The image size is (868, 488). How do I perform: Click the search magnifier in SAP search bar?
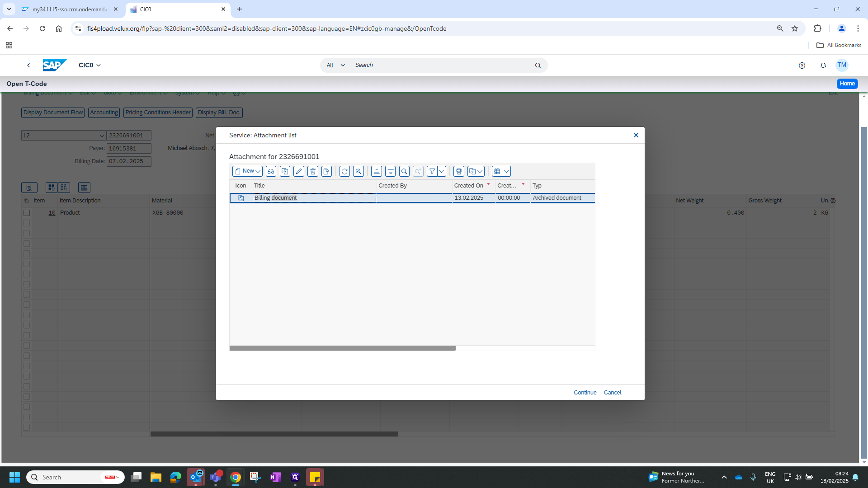(x=538, y=66)
